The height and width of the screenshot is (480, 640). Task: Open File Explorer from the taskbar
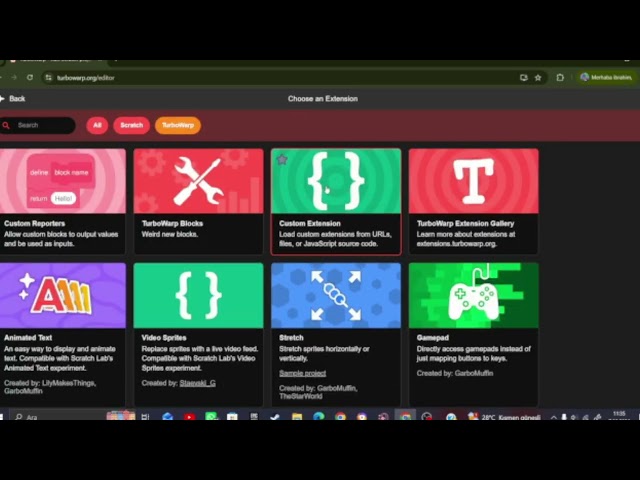(x=297, y=417)
